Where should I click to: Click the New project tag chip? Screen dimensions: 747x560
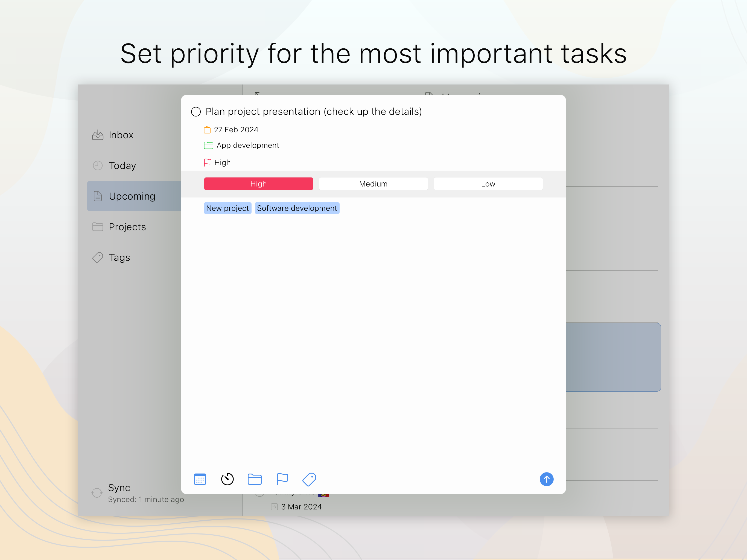tap(227, 208)
